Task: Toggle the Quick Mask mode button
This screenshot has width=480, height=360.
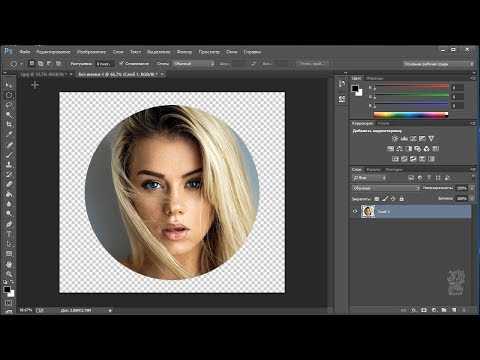Action: 9,303
